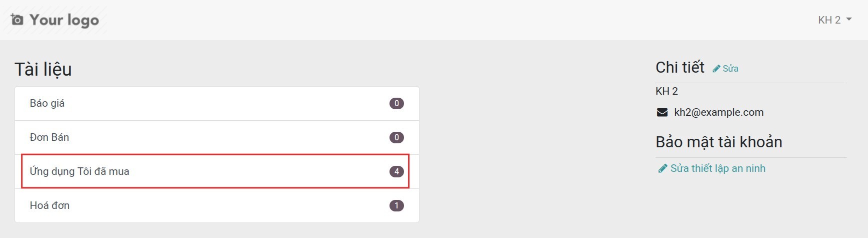Click the camera icon in the logo
The image size is (868, 238).
click(17, 20)
